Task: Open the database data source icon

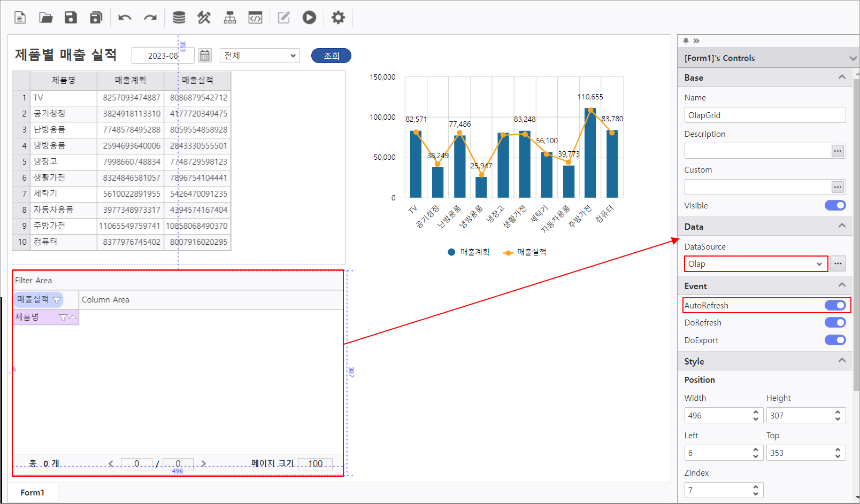Action: 179,18
